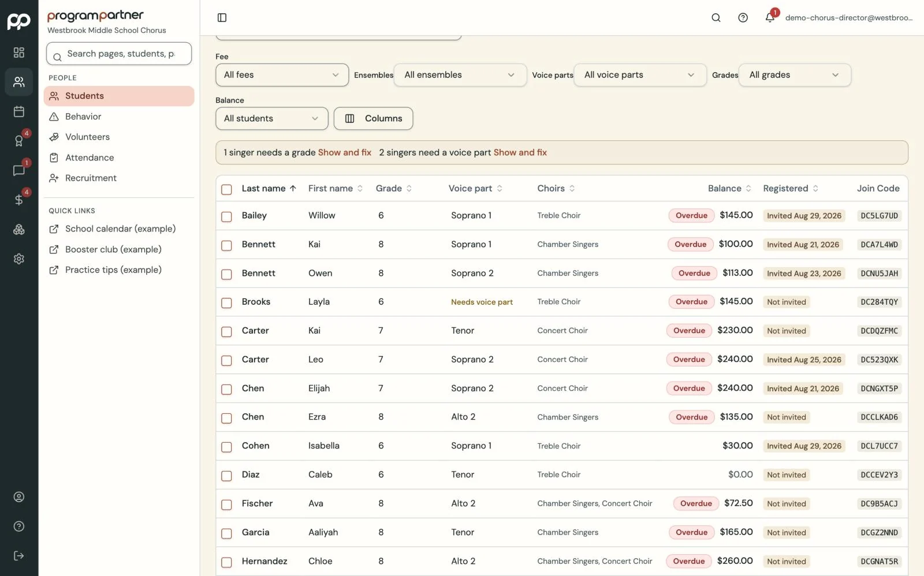Click the search magnifier in top bar
The width and height of the screenshot is (924, 576).
(x=716, y=18)
